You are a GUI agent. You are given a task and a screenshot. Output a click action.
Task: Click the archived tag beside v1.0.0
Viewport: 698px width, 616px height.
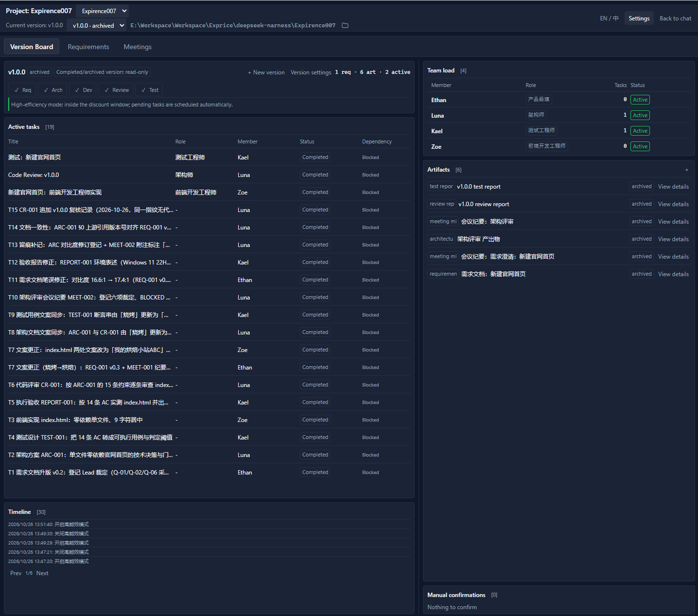click(x=39, y=72)
